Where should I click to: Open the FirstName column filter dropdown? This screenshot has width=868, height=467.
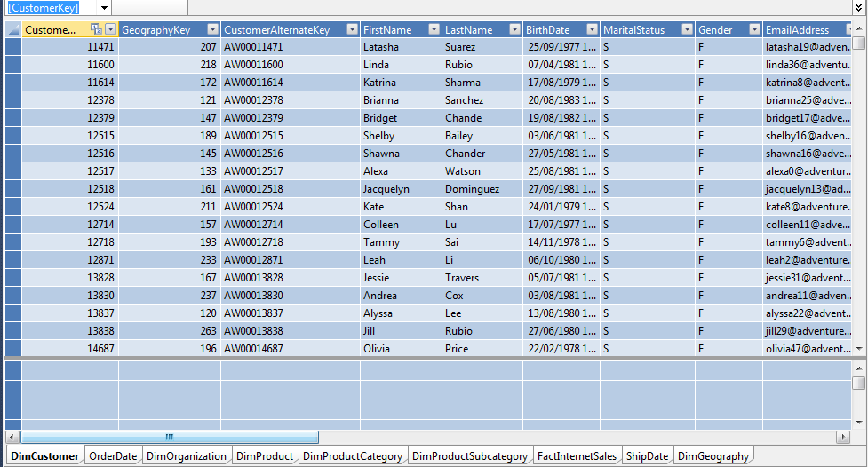[433, 29]
